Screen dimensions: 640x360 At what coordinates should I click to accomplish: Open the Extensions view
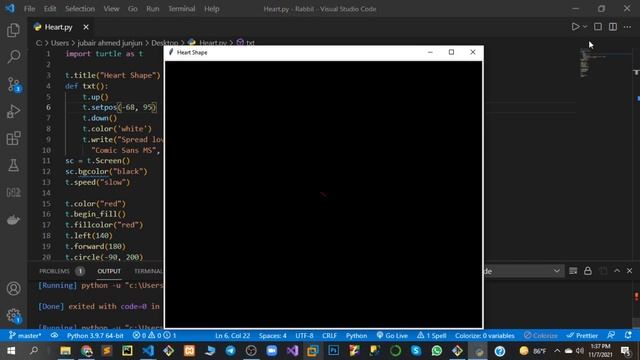coord(13,138)
